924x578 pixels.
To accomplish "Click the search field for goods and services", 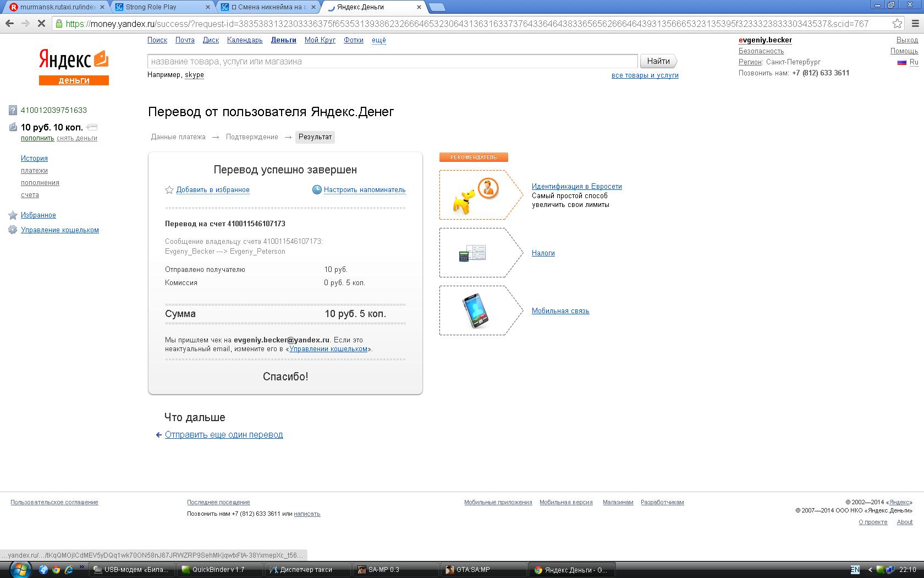I will pos(393,62).
